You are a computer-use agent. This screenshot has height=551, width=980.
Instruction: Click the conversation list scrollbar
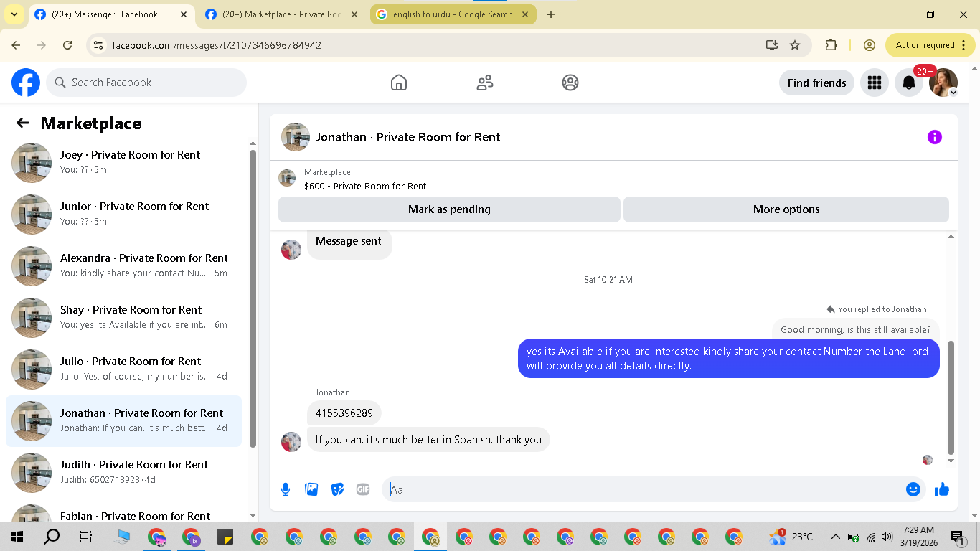tap(253, 298)
